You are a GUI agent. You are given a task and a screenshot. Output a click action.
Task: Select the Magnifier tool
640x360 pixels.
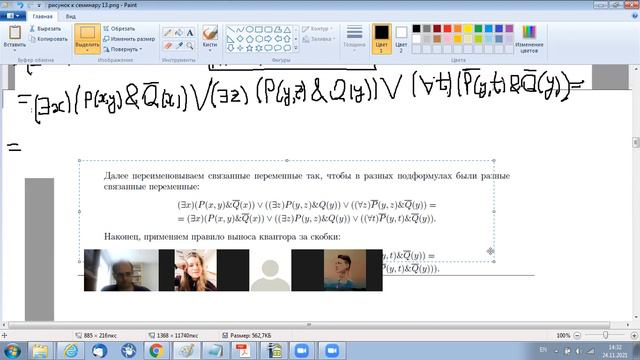click(x=190, y=46)
